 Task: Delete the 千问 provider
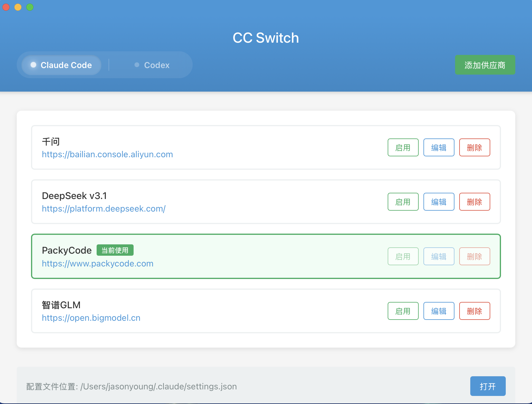point(474,147)
